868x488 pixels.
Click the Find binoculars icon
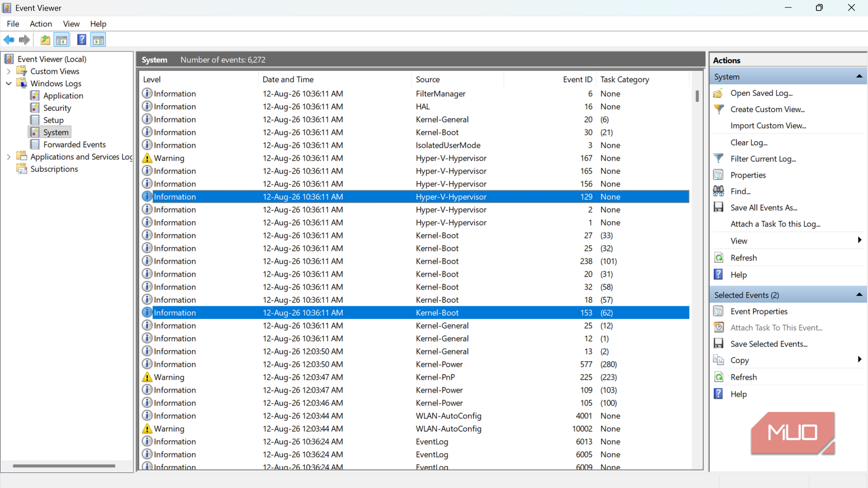718,191
